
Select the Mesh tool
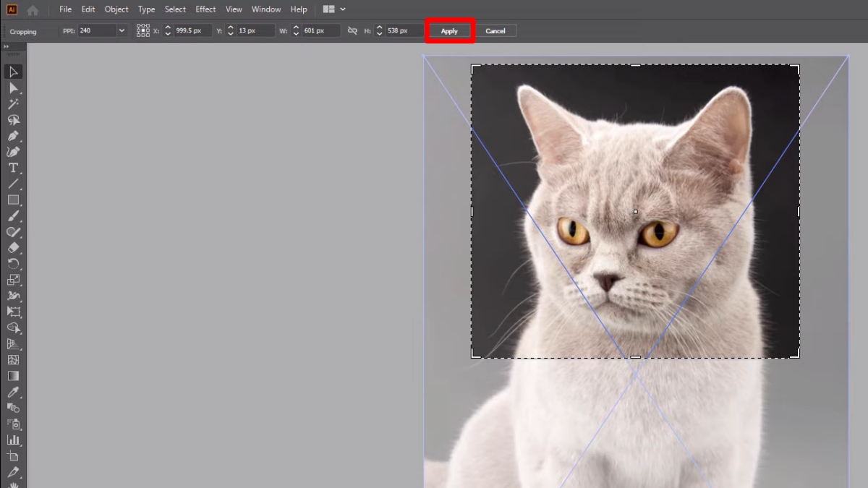click(13, 359)
